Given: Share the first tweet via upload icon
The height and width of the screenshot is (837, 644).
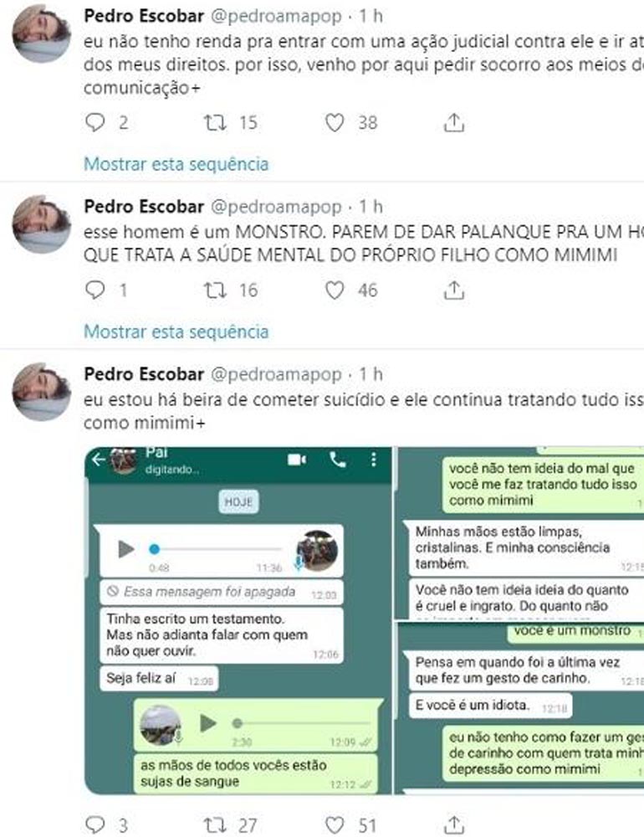Looking at the screenshot, I should tap(453, 122).
